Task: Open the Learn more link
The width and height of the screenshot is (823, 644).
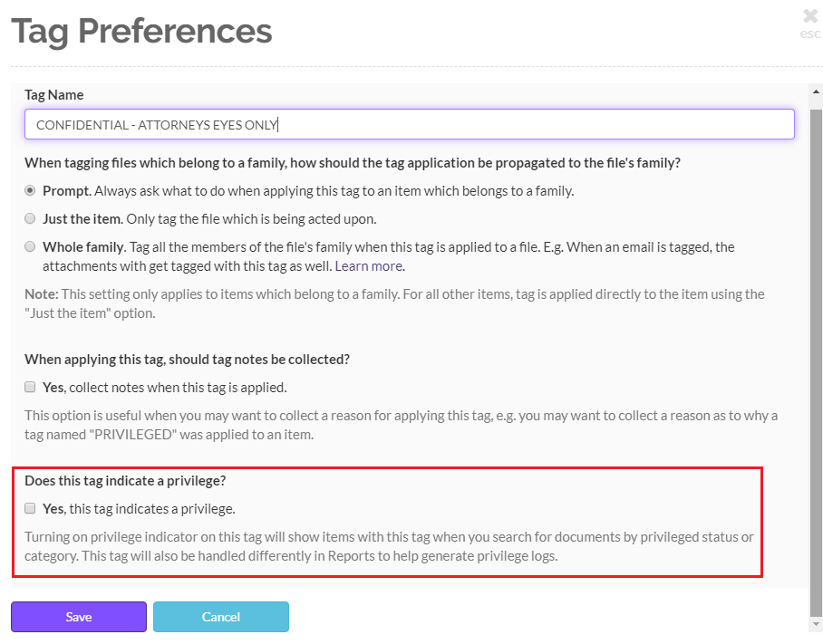Action: [x=368, y=265]
